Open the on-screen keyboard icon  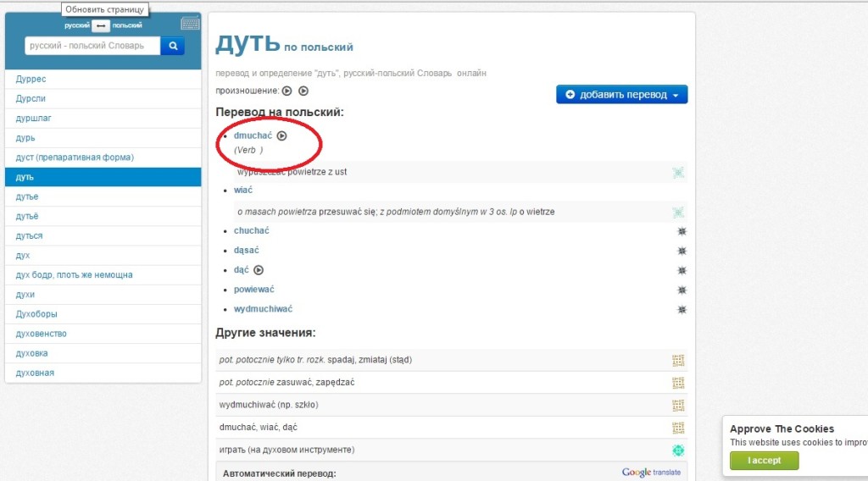point(190,24)
